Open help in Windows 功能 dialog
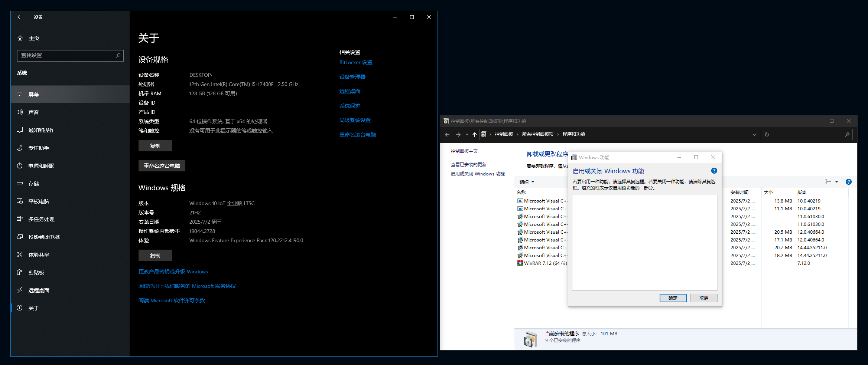The image size is (868, 365). pos(714,171)
